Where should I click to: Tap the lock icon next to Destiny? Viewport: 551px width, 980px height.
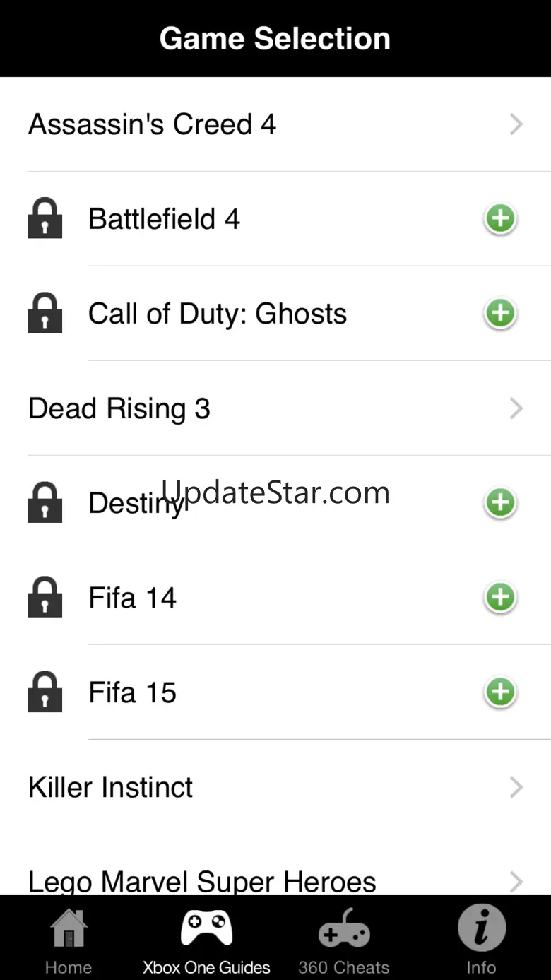45,502
